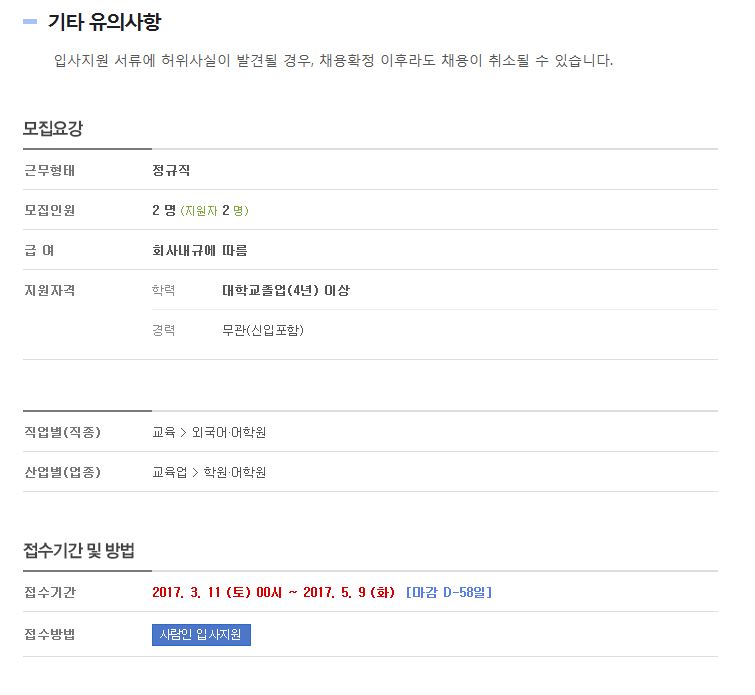Viewport: 755px width, 695px height.
Task: Click the 마감 D-58일 deadline indicator
Action: [449, 592]
